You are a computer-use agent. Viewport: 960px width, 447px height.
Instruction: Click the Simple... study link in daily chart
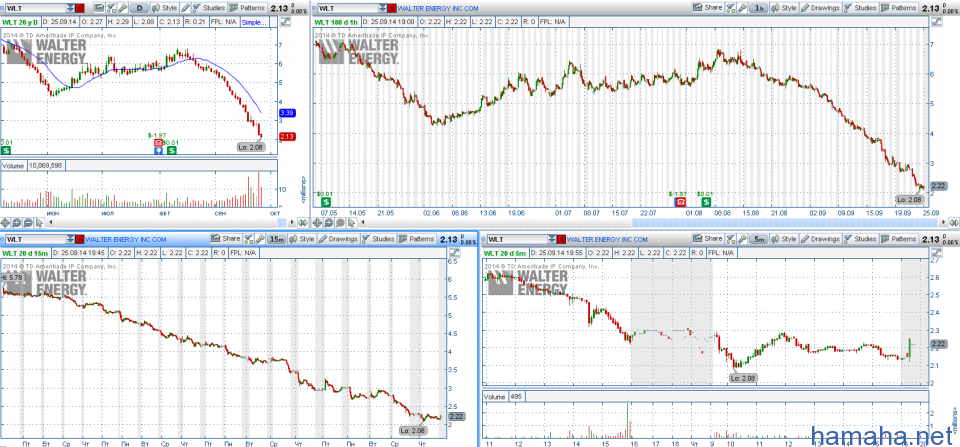[254, 23]
